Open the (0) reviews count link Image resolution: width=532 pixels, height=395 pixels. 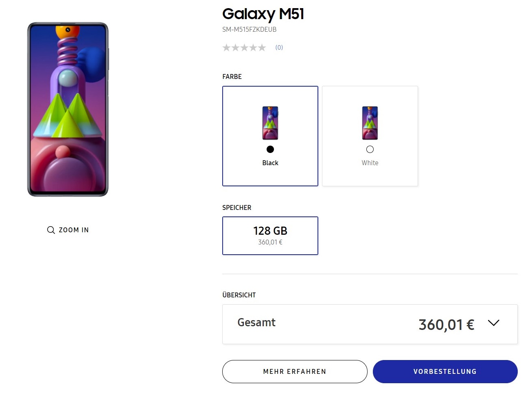279,48
